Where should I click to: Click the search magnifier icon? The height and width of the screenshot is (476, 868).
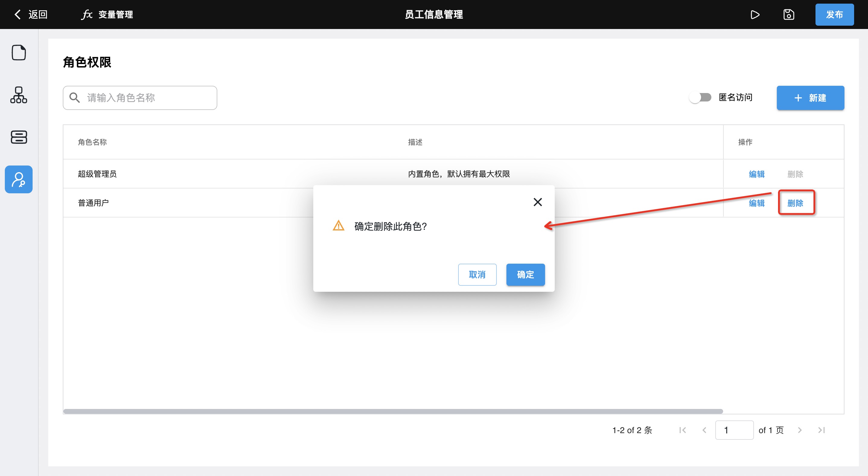click(75, 98)
